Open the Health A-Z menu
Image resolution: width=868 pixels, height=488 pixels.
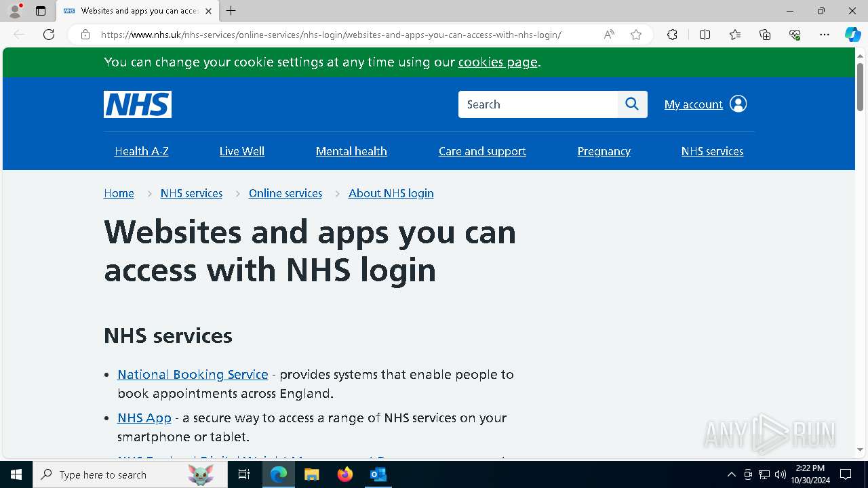tap(142, 151)
